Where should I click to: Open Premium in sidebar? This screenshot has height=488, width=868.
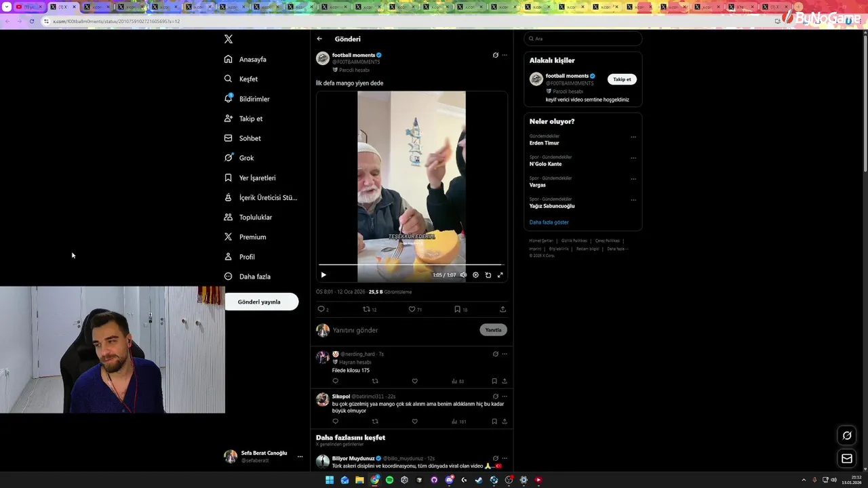[245, 237]
